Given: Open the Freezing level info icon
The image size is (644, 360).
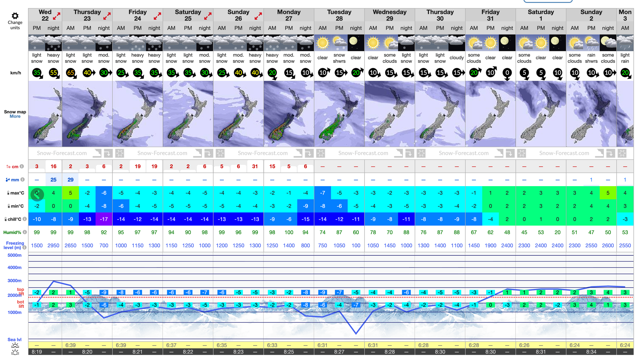Looking at the screenshot, I should 24,248.
